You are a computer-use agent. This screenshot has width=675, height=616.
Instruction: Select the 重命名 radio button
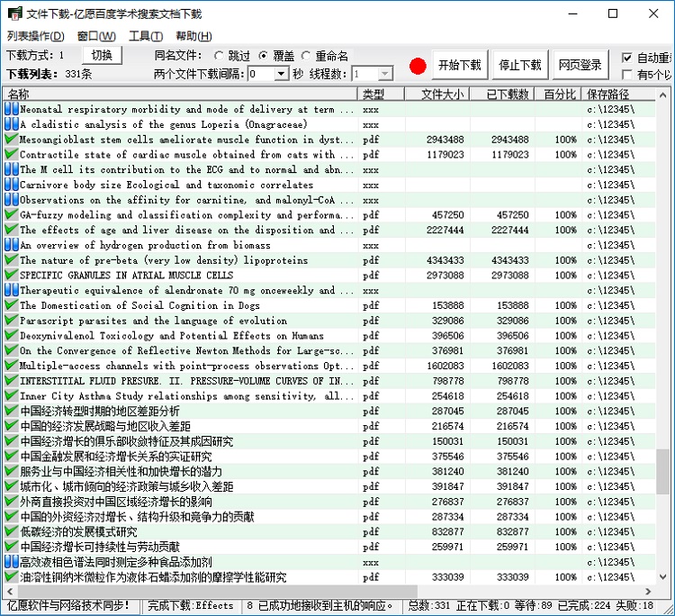pos(306,56)
